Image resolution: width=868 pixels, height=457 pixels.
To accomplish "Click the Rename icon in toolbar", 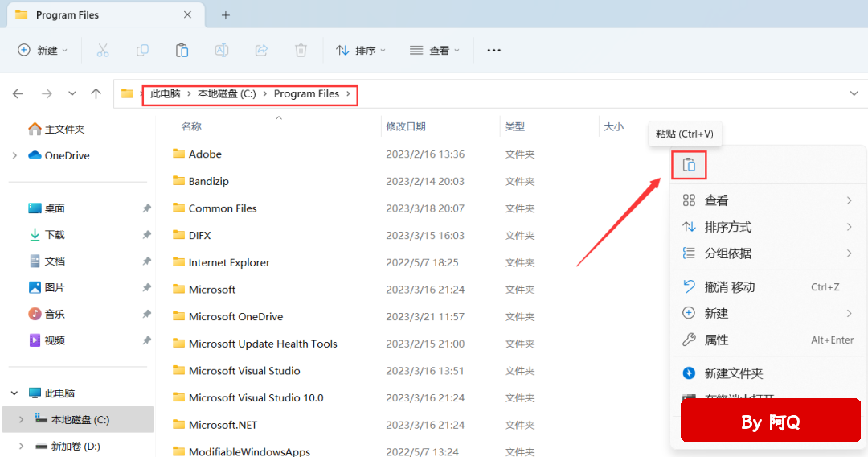I will pos(221,50).
